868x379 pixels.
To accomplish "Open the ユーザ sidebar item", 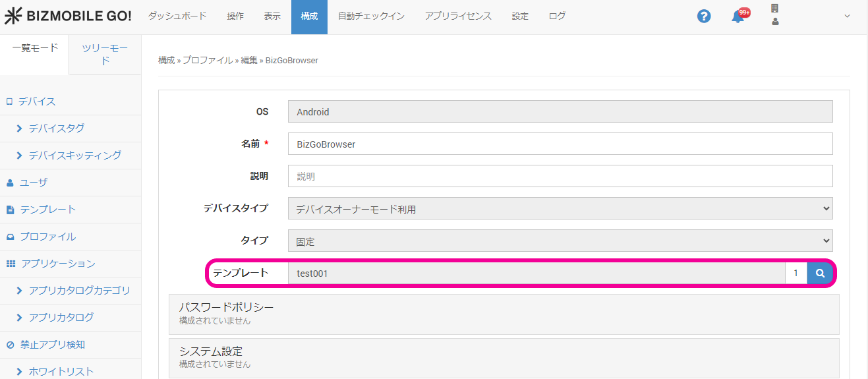I will [33, 183].
